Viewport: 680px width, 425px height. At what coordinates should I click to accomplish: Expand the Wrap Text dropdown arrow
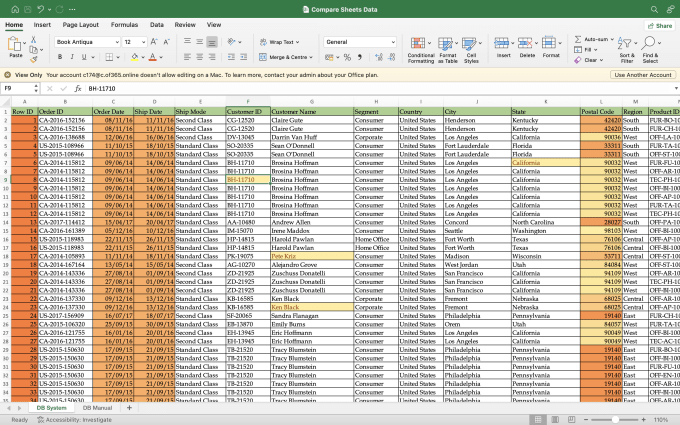pos(298,42)
